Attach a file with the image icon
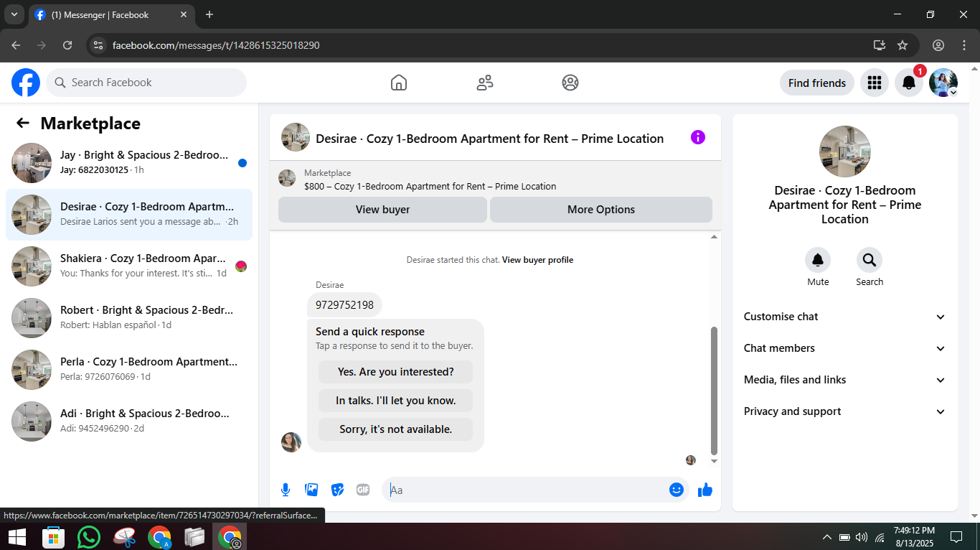Screen dimensions: 980x550 [311, 490]
